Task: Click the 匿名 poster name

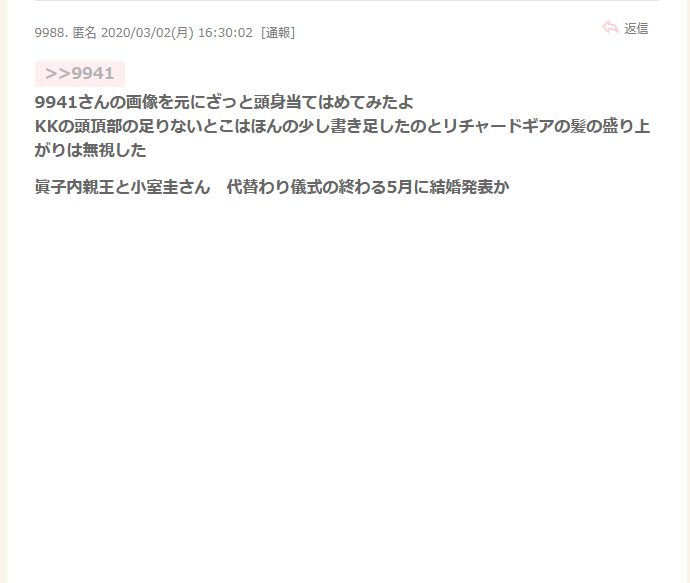Action: [84, 33]
